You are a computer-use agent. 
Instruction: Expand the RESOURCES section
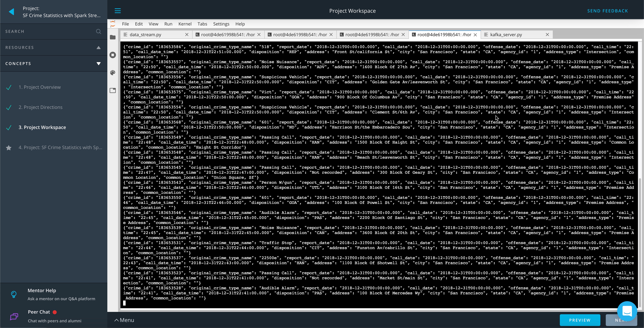click(x=98, y=47)
